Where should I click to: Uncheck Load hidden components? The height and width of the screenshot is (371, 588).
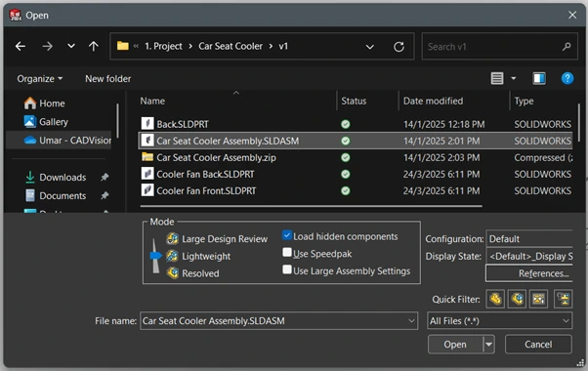click(287, 235)
